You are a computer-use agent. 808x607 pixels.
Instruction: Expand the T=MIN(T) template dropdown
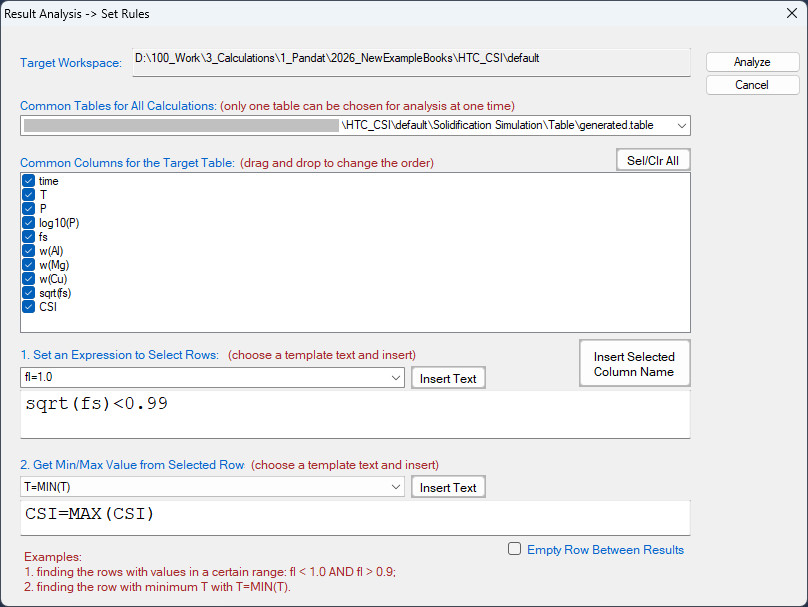pos(397,487)
